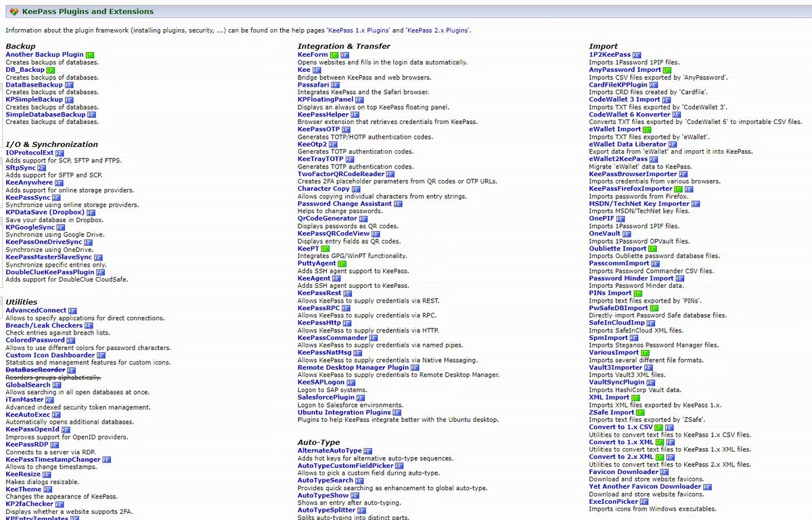This screenshot has height=520, width=812.
Task: Click the 1.x version badge beside Another Backup Plugin
Action: point(90,55)
